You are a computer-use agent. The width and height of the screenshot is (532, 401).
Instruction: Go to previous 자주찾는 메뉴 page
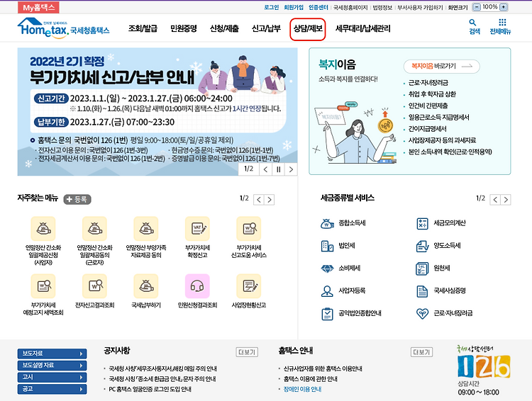click(x=259, y=200)
